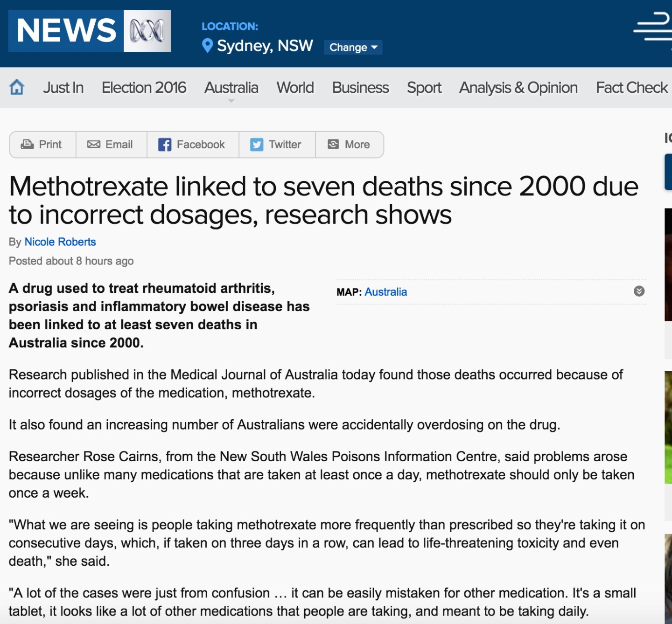The width and height of the screenshot is (672, 624).
Task: Open author Nicole Roberts link
Action: click(60, 242)
